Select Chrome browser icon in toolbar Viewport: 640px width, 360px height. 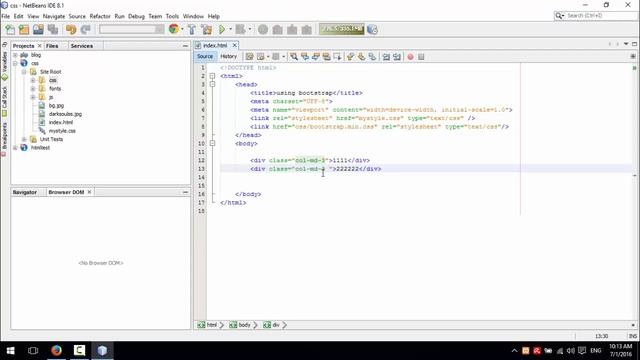tap(174, 29)
